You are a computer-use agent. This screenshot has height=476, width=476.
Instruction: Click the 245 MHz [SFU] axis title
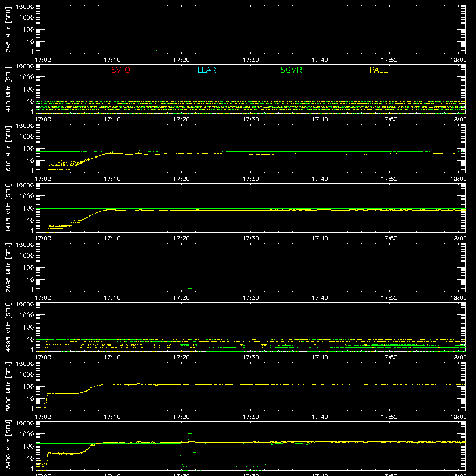tap(8, 29)
